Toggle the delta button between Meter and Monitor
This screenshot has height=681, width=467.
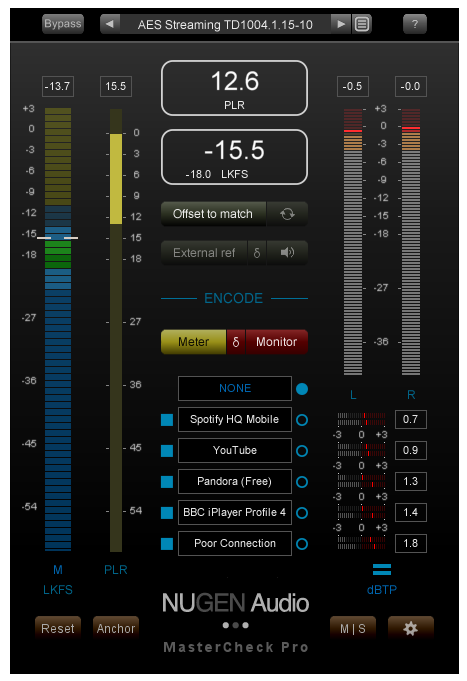[x=236, y=342]
